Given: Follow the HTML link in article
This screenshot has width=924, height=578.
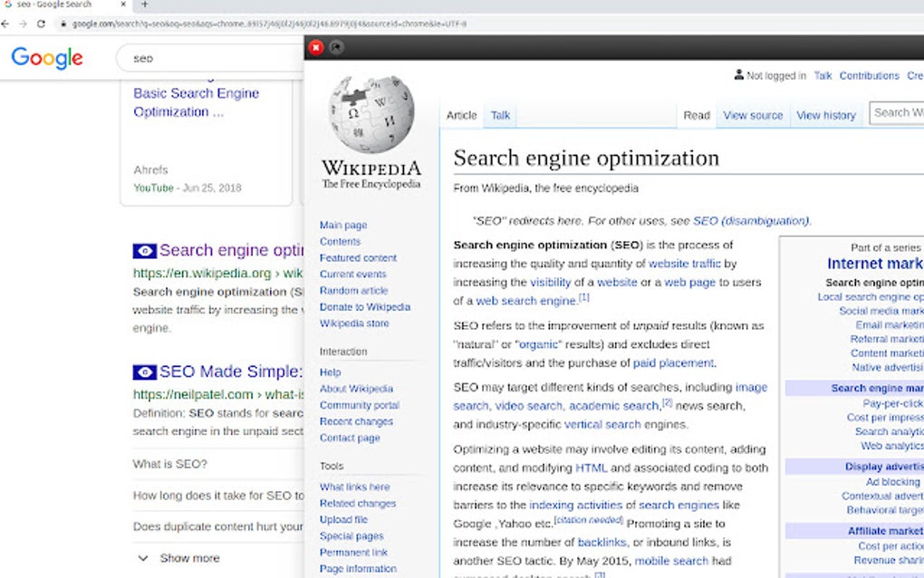Looking at the screenshot, I should pos(591,468).
